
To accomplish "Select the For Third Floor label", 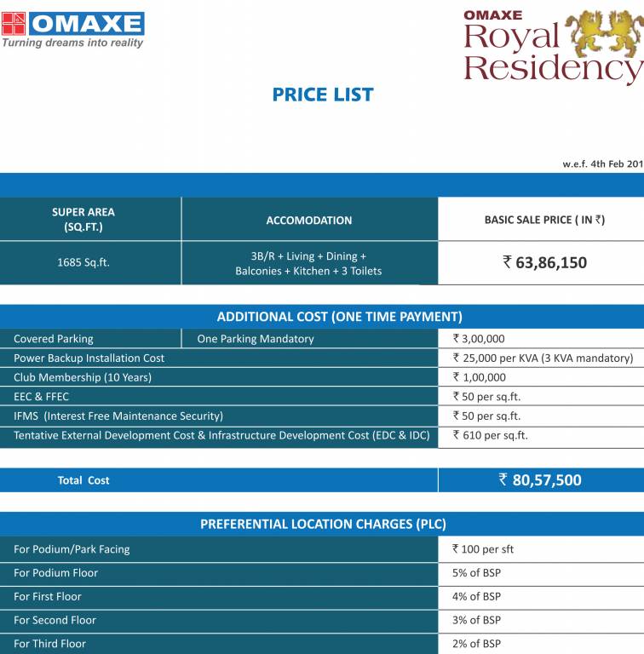I will [x=49, y=644].
